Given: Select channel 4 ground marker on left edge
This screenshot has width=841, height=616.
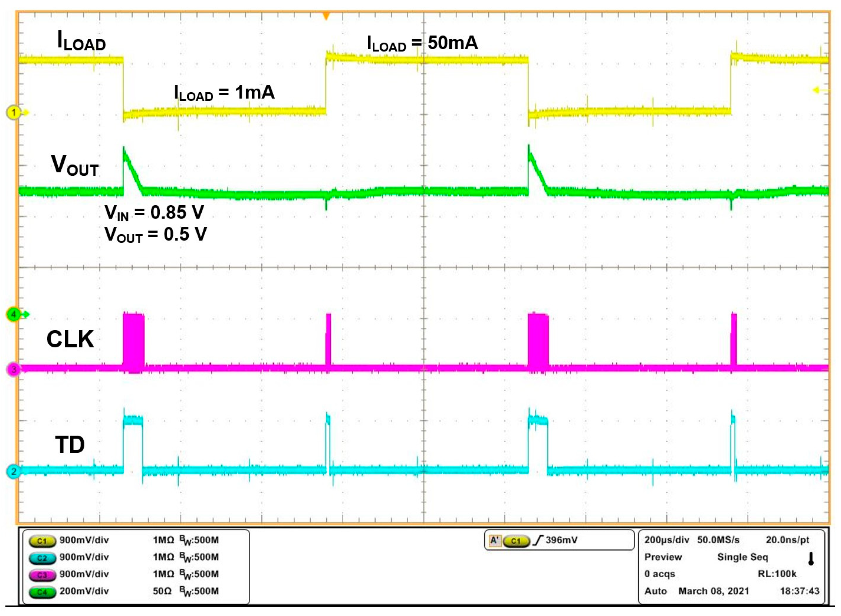Looking at the screenshot, I should (14, 314).
